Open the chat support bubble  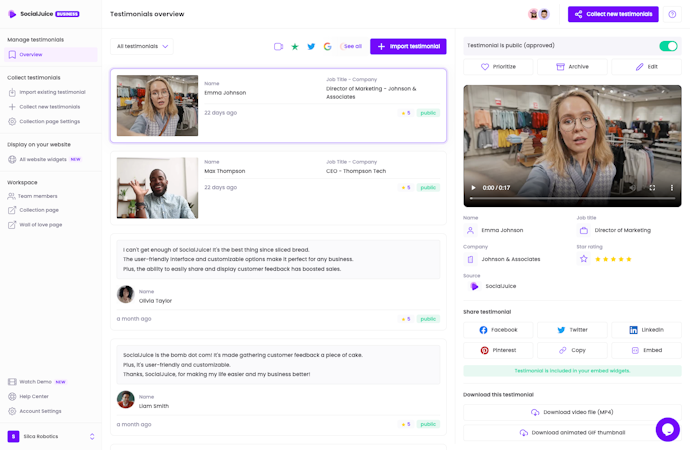[668, 429]
